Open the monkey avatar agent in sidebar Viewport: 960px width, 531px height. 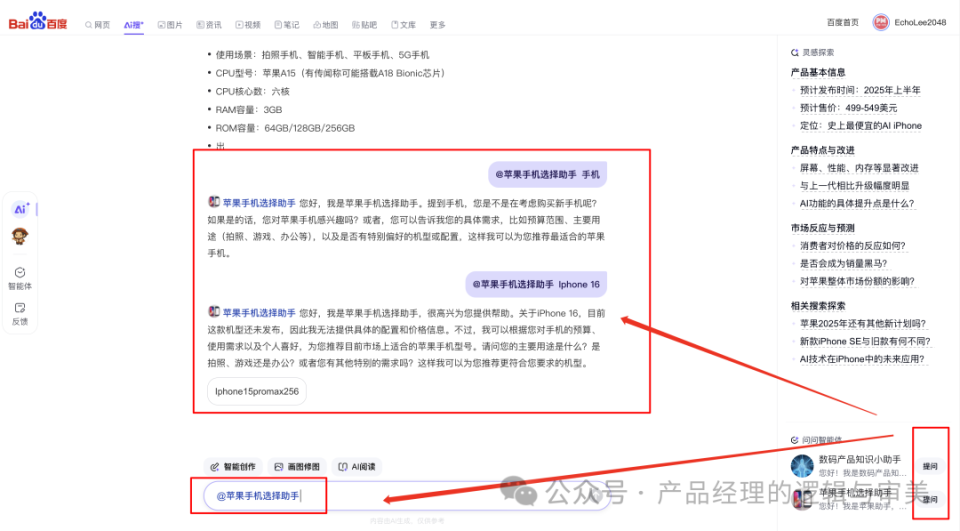click(x=20, y=236)
